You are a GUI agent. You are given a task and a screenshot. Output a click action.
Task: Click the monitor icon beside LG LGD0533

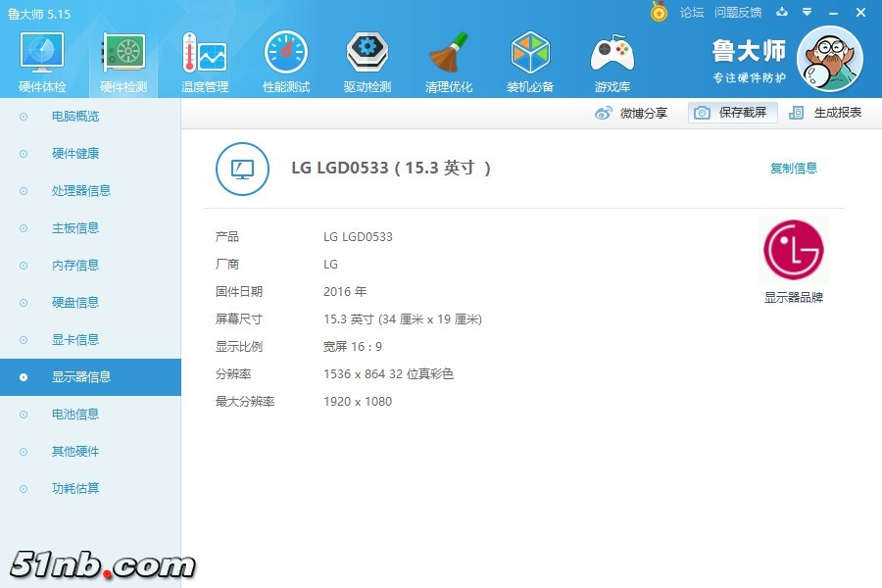pos(242,169)
